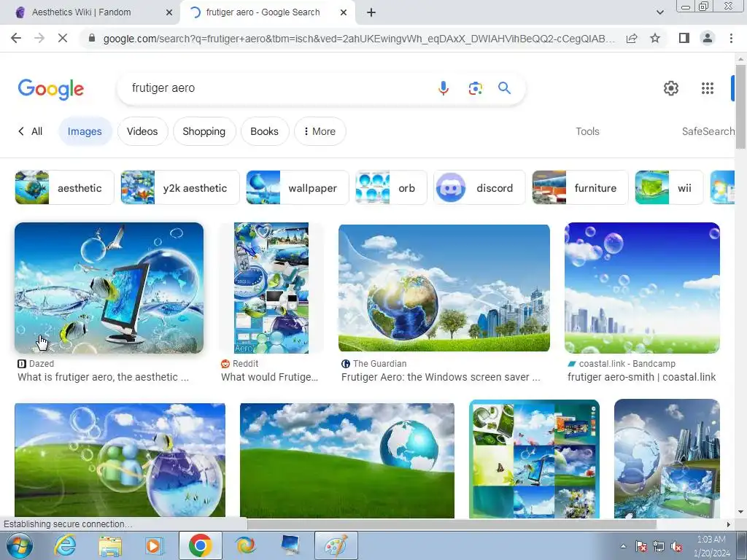
Task: Stop page loading with X button
Action: (x=63, y=38)
